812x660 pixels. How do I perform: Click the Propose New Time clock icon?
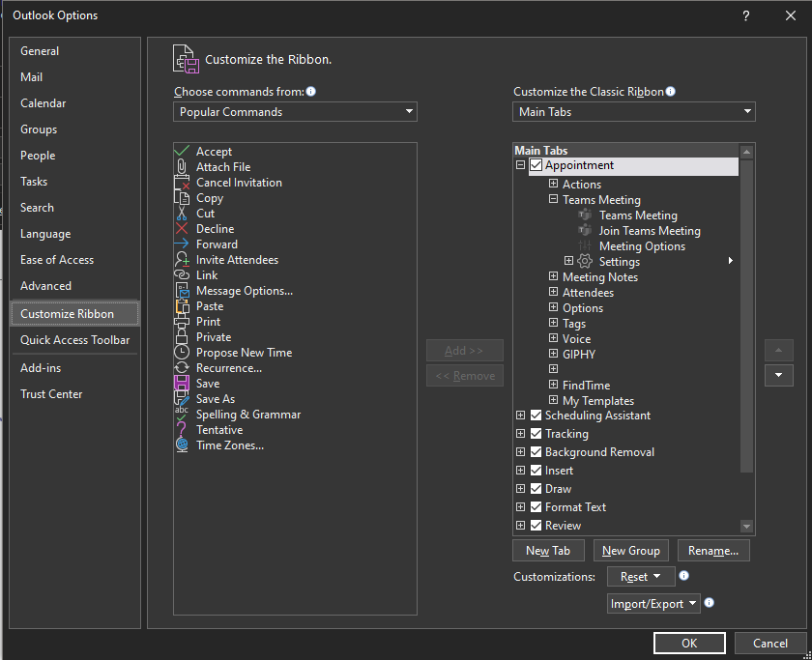click(x=182, y=352)
